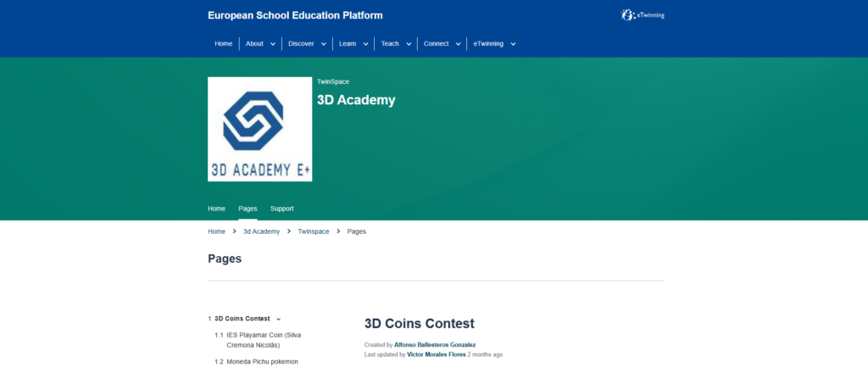Expand the About menu chevron
Image resolution: width=868 pixels, height=373 pixels.
pos(273,44)
